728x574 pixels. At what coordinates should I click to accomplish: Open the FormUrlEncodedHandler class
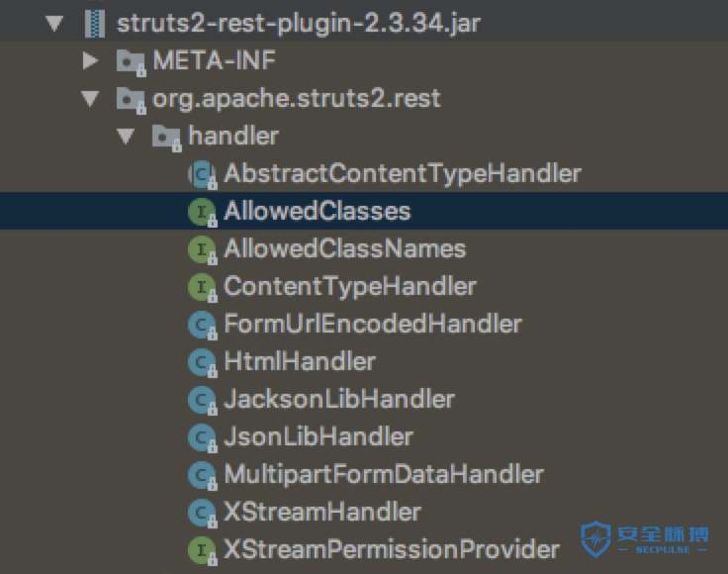[x=372, y=324]
